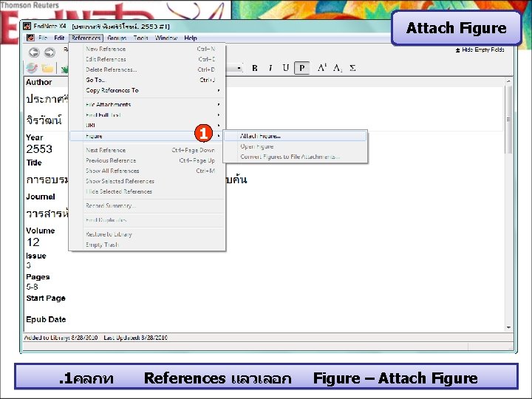Choose Next Reference menu item
This screenshot has height=399, width=532.
147,150
